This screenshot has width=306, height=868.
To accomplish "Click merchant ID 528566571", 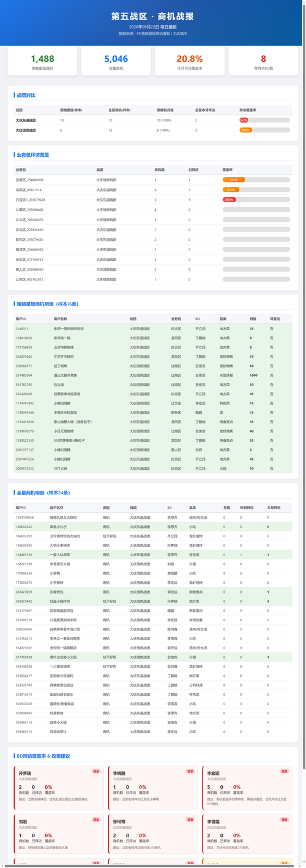I will point(24,365).
